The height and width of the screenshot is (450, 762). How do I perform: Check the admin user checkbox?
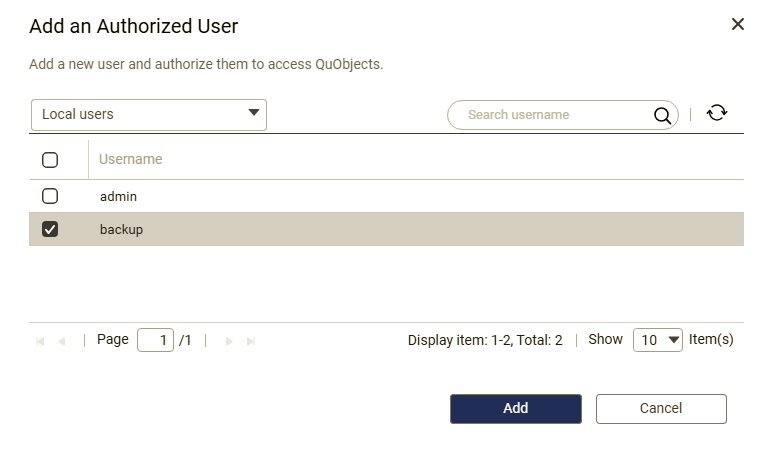click(x=50, y=196)
